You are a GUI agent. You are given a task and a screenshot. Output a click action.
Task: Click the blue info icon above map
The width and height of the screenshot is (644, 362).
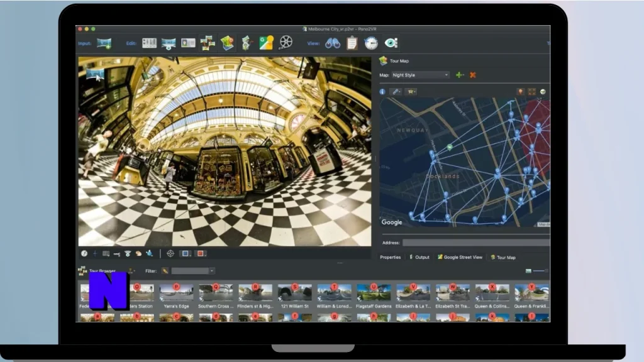pyautogui.click(x=382, y=92)
